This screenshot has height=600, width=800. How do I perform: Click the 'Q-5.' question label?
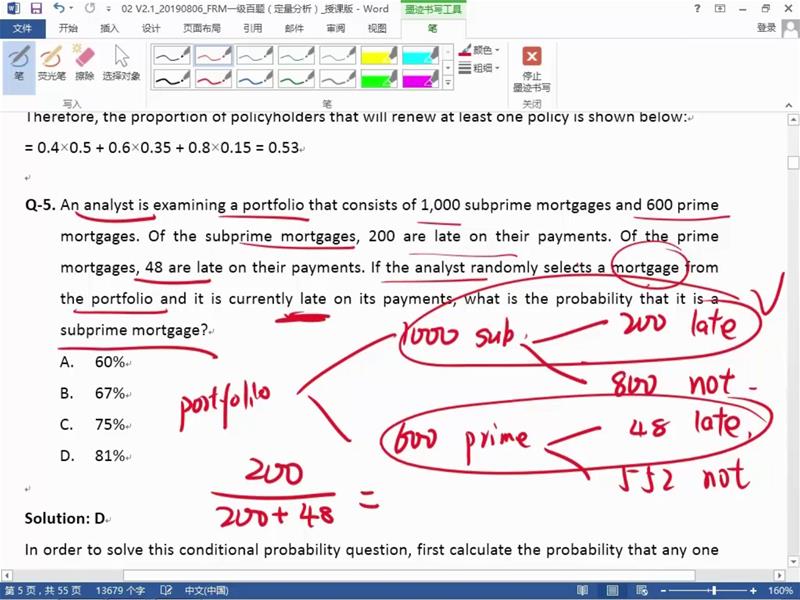(40, 205)
